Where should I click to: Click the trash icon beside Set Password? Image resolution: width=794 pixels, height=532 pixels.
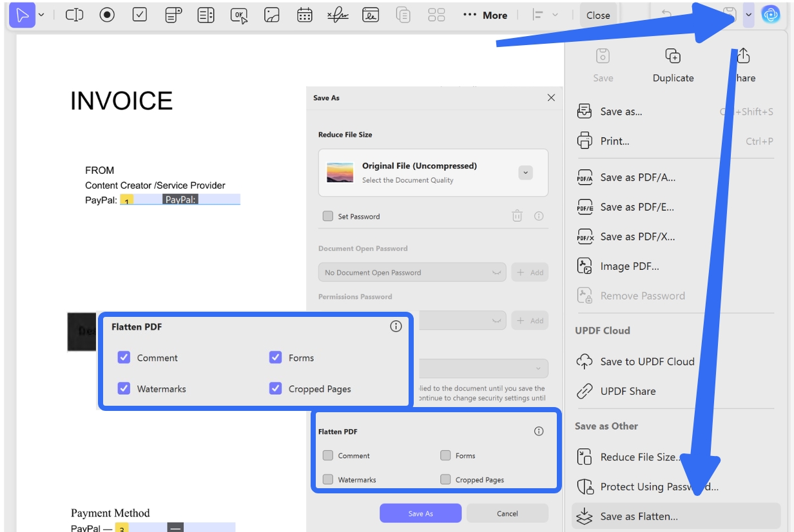pyautogui.click(x=517, y=216)
